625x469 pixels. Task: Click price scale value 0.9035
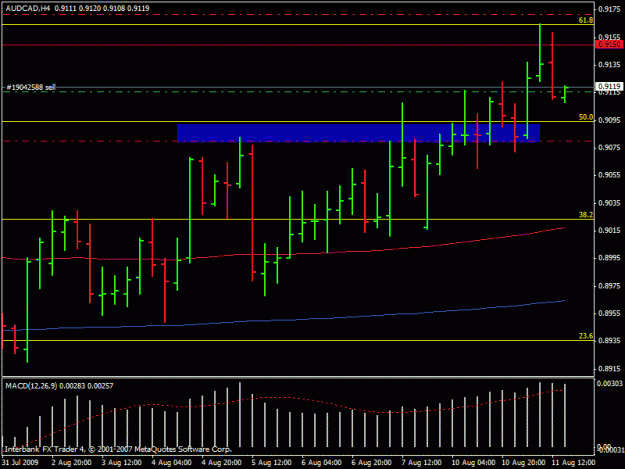610,203
